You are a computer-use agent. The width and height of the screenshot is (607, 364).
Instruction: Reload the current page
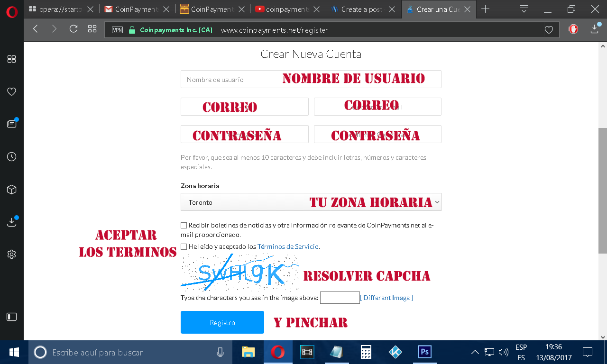73,29
